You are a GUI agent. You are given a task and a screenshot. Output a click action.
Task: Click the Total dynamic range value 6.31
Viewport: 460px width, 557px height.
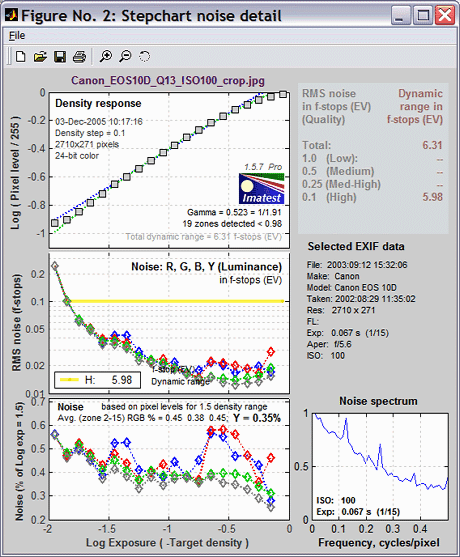pyautogui.click(x=432, y=145)
